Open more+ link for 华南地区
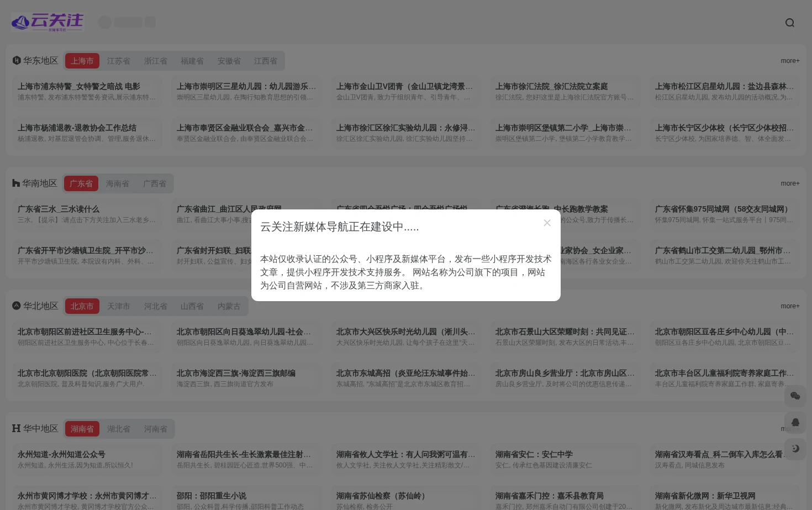812x510 pixels. pyautogui.click(x=790, y=183)
